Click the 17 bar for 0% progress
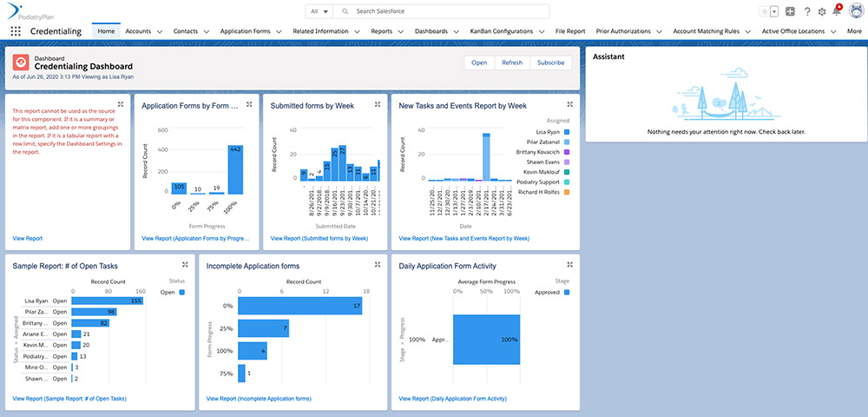This screenshot has width=868, height=417. pyautogui.click(x=300, y=306)
